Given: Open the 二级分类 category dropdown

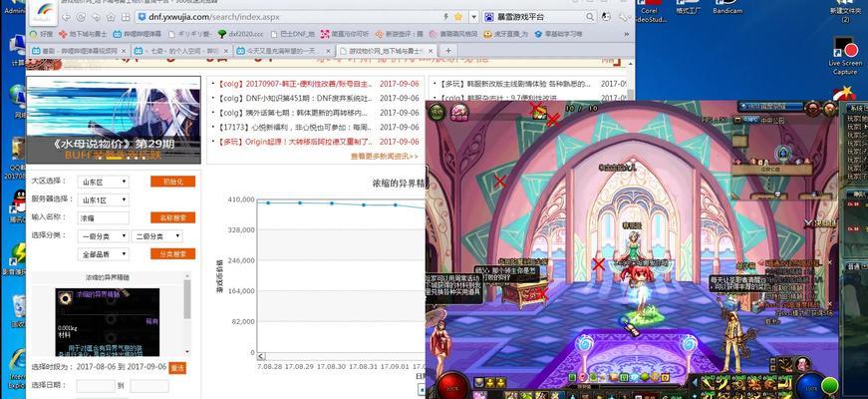Looking at the screenshot, I should (x=157, y=236).
